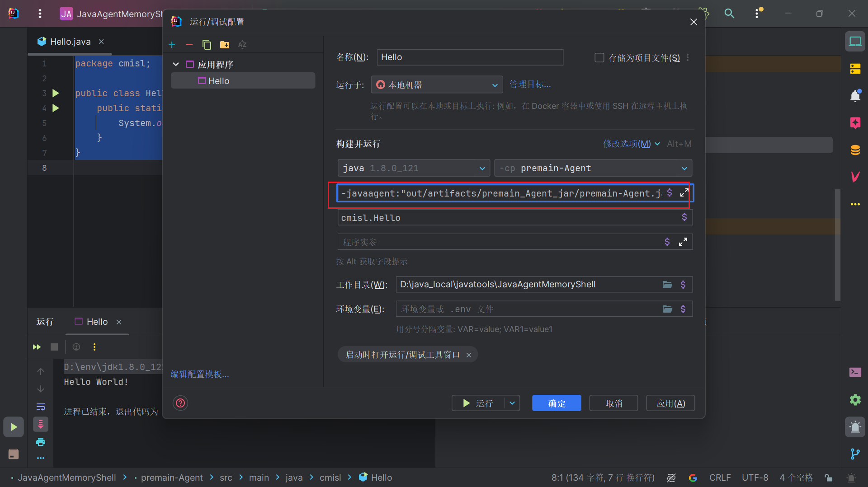Click the editor vertical scrollbar
Viewport: 868px width, 487px height.
coord(837,244)
